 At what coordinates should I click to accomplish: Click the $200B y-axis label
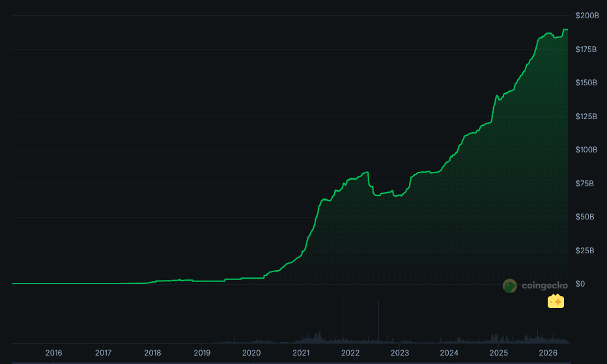pyautogui.click(x=587, y=16)
